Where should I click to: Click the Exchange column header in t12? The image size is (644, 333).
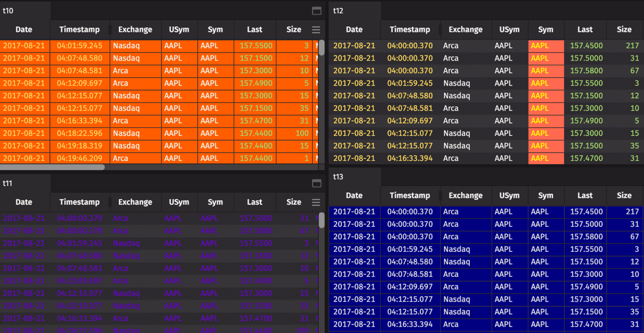coord(465,30)
